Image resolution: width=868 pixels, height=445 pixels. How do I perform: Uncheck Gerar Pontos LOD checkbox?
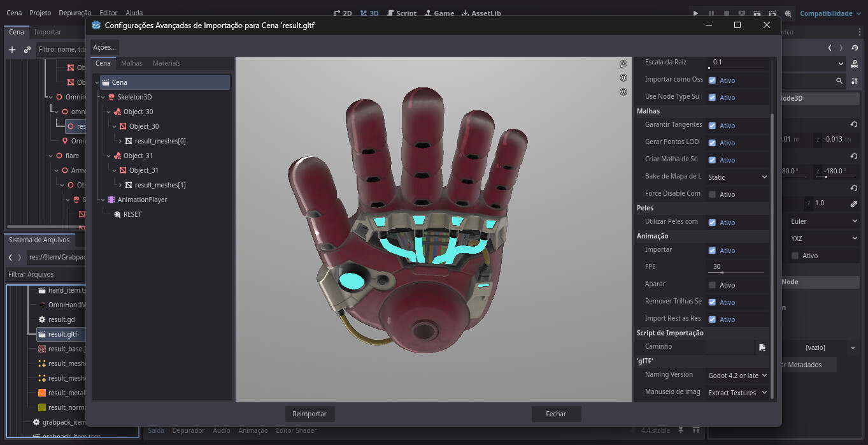pos(712,143)
